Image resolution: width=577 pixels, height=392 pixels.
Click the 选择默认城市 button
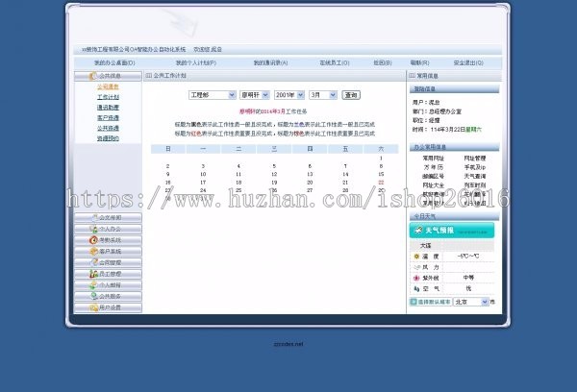(x=431, y=302)
